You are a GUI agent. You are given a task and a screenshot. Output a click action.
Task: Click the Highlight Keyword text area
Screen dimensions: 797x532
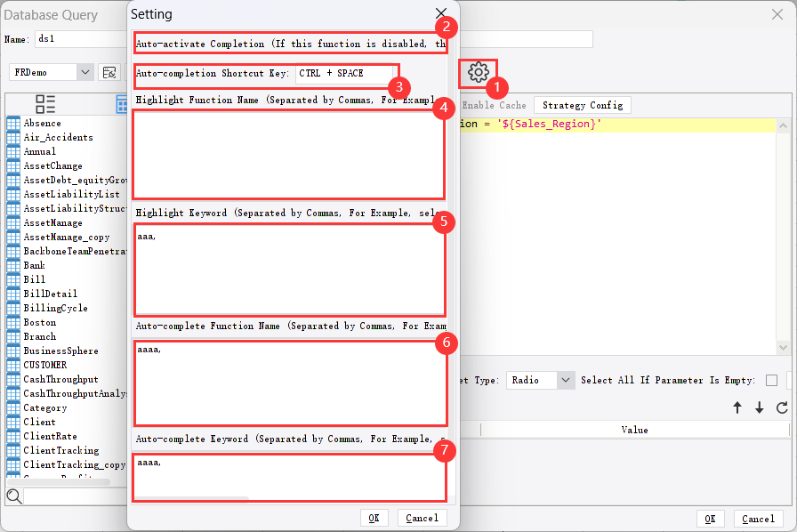coord(289,267)
